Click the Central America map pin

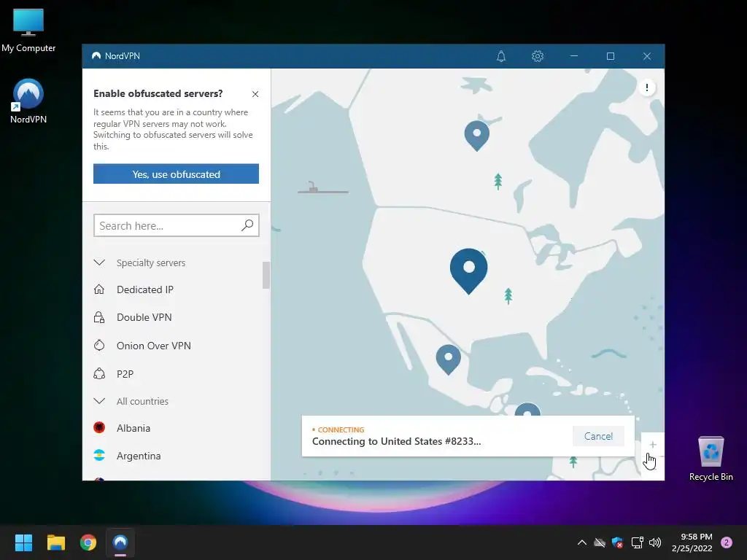(x=527, y=410)
